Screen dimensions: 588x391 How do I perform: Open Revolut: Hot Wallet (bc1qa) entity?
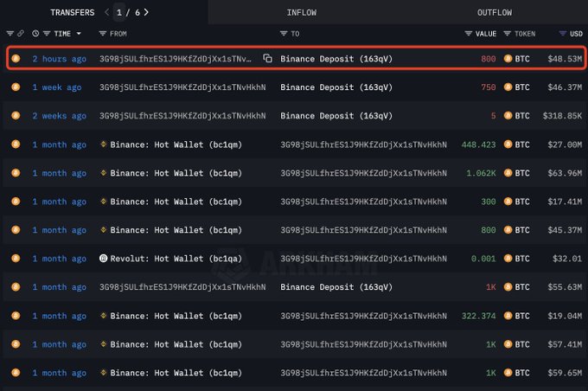tap(176, 259)
